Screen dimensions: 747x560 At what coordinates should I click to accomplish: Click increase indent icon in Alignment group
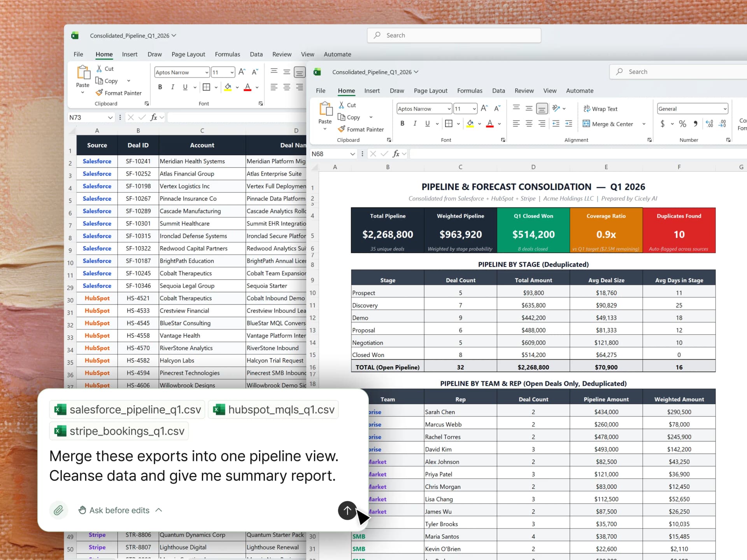click(568, 124)
